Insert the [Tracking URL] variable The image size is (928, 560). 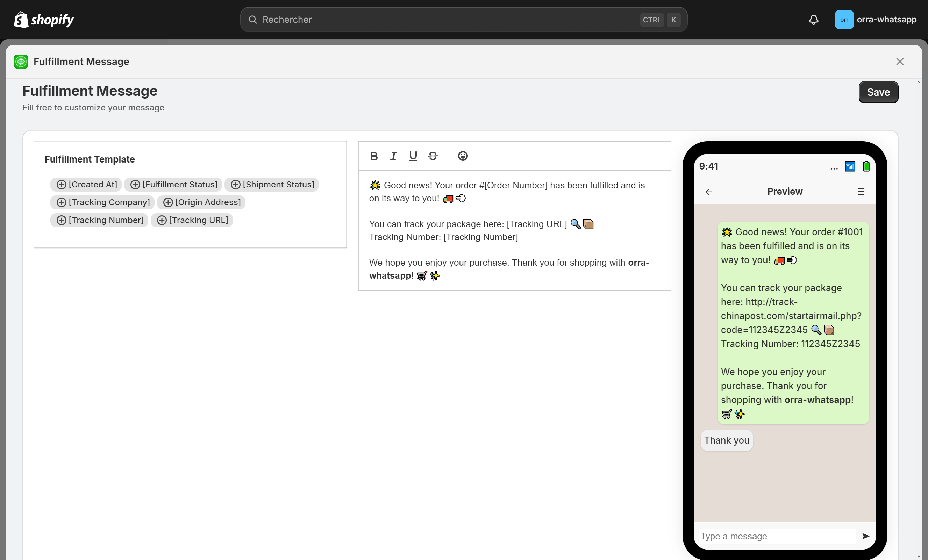192,220
